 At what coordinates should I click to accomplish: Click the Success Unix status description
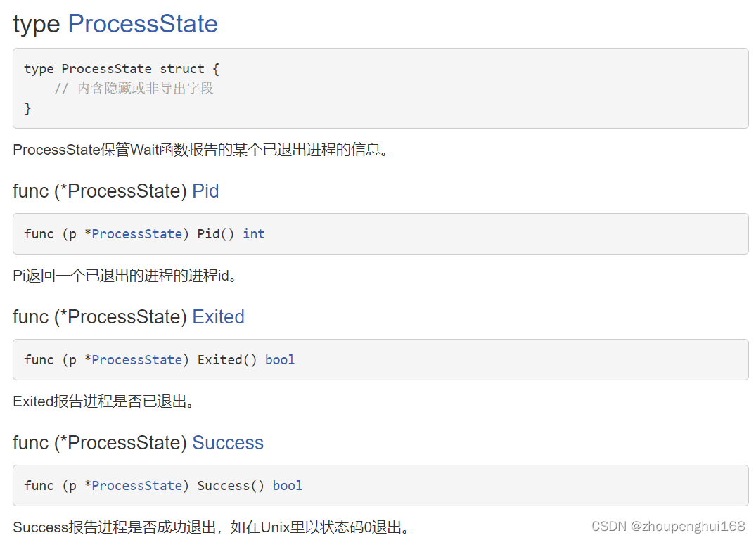click(211, 527)
